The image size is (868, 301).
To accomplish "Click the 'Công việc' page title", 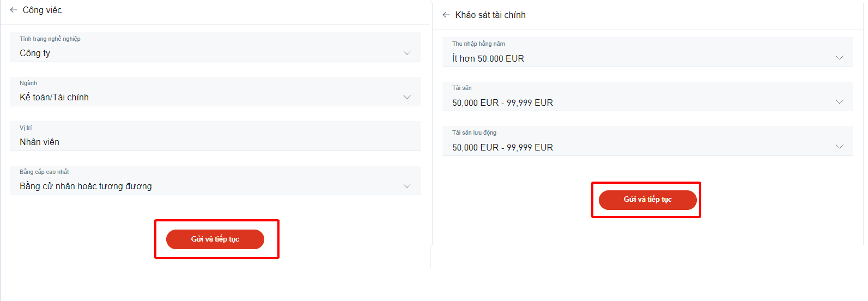I will 42,10.
